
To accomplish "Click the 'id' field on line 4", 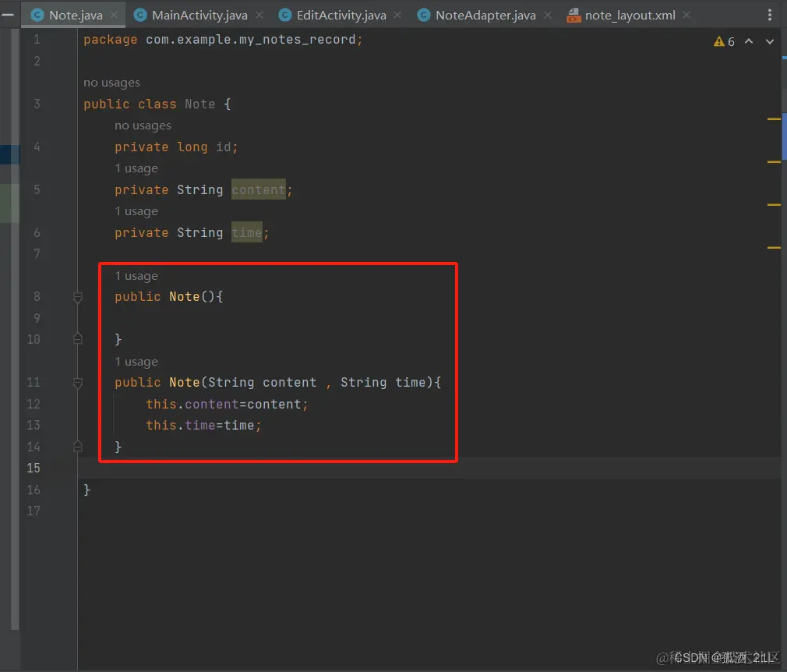I will (224, 147).
